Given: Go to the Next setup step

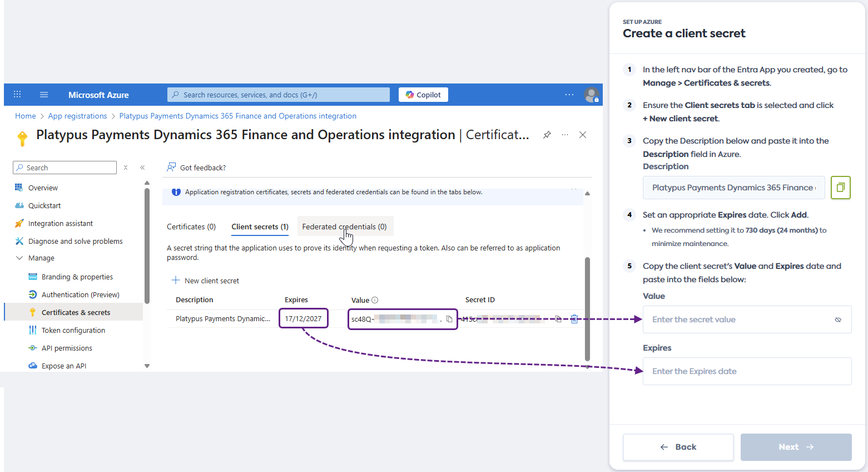Looking at the screenshot, I should pyautogui.click(x=796, y=447).
